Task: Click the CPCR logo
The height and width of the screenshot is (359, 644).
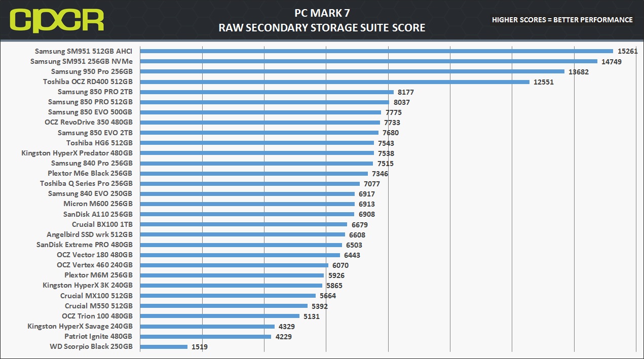Action: (x=57, y=20)
